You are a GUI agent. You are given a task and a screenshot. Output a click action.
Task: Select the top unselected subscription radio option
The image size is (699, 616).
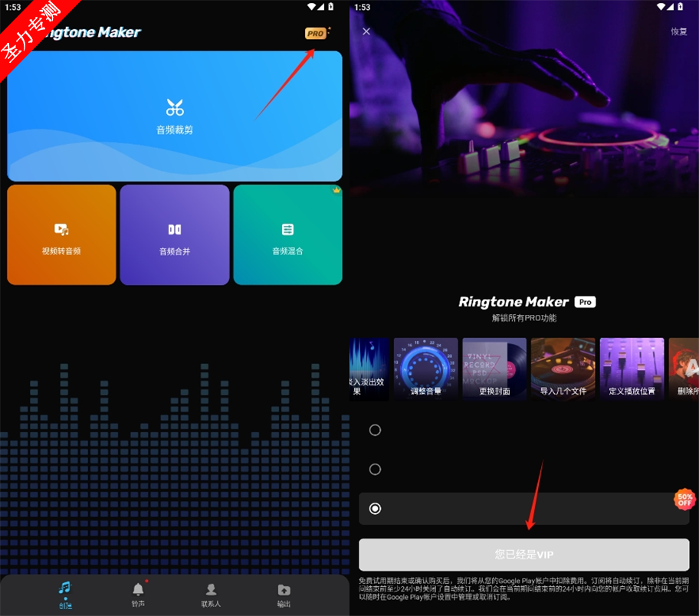pyautogui.click(x=375, y=430)
